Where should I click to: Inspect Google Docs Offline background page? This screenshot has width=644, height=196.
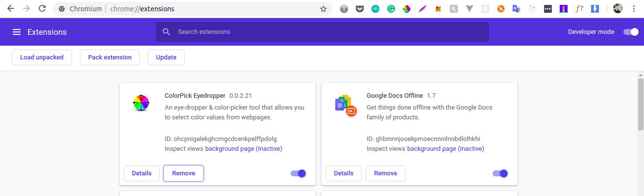(446, 148)
